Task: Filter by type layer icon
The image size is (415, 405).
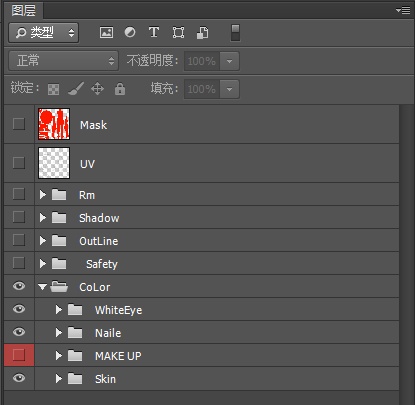Action: [x=154, y=32]
